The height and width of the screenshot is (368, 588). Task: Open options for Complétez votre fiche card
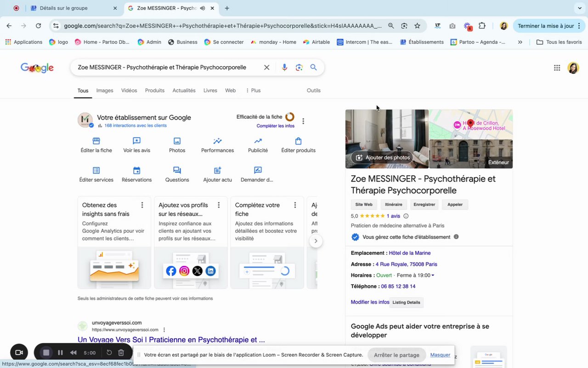295,205
